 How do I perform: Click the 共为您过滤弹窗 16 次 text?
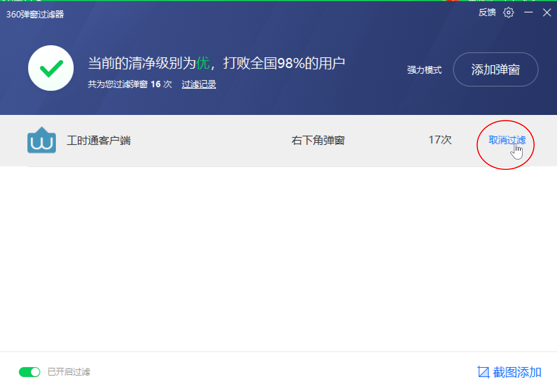pos(130,84)
